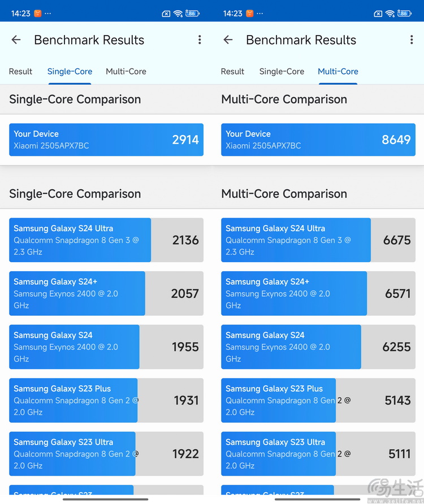Image resolution: width=424 pixels, height=504 pixels.
Task: Switch to Result tab on left screen
Action: click(20, 71)
